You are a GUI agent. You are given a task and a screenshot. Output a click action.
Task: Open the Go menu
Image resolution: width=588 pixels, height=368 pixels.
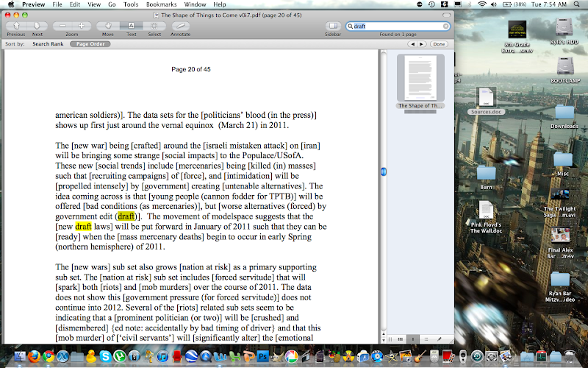coord(112,4)
